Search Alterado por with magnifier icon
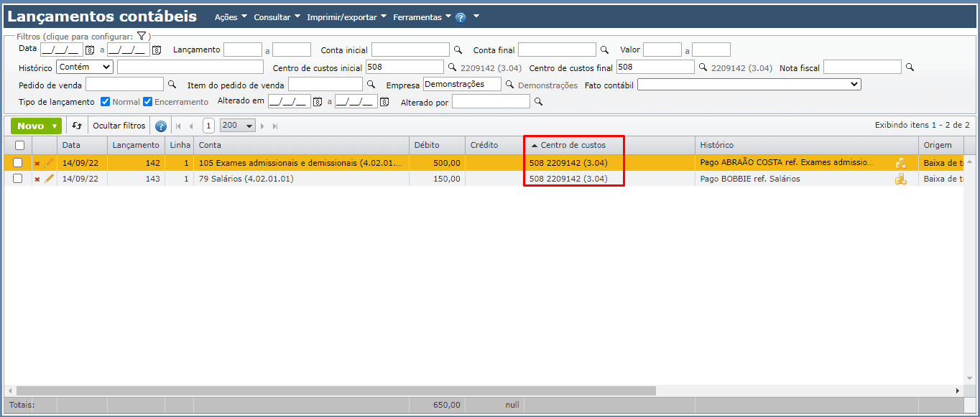 [538, 102]
